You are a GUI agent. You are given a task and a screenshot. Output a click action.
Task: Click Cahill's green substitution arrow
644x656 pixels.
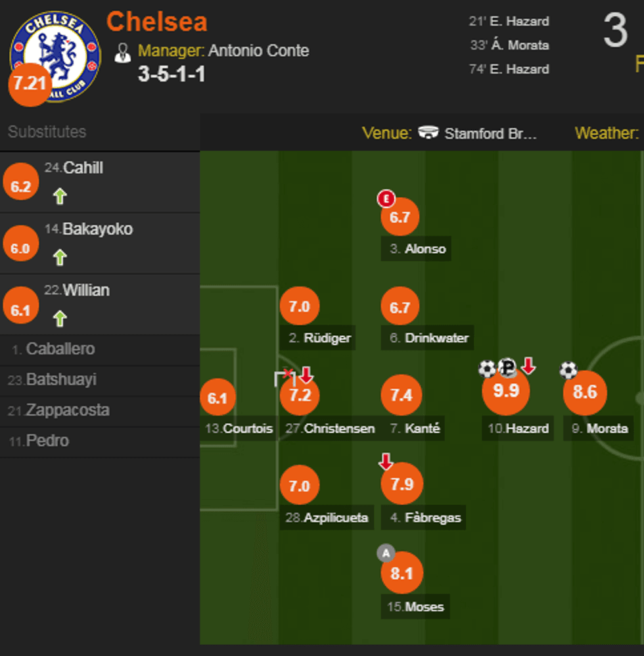tap(60, 197)
